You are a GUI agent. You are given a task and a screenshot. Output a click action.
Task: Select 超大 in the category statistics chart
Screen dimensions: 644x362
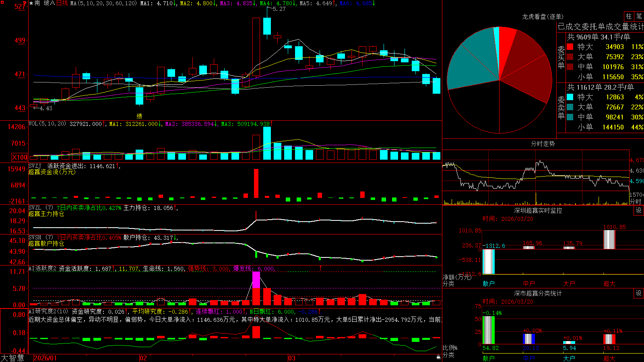coord(609,358)
